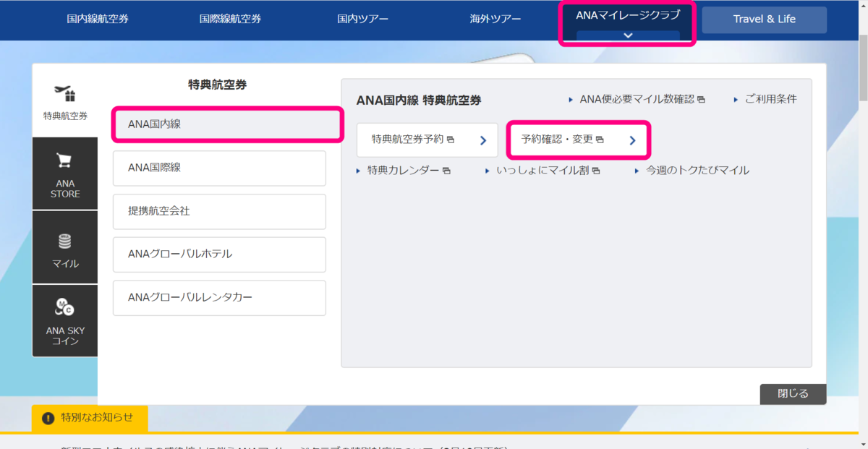This screenshot has width=868, height=449.
Task: Open the 国際線航空券 menu
Action: pos(230,19)
